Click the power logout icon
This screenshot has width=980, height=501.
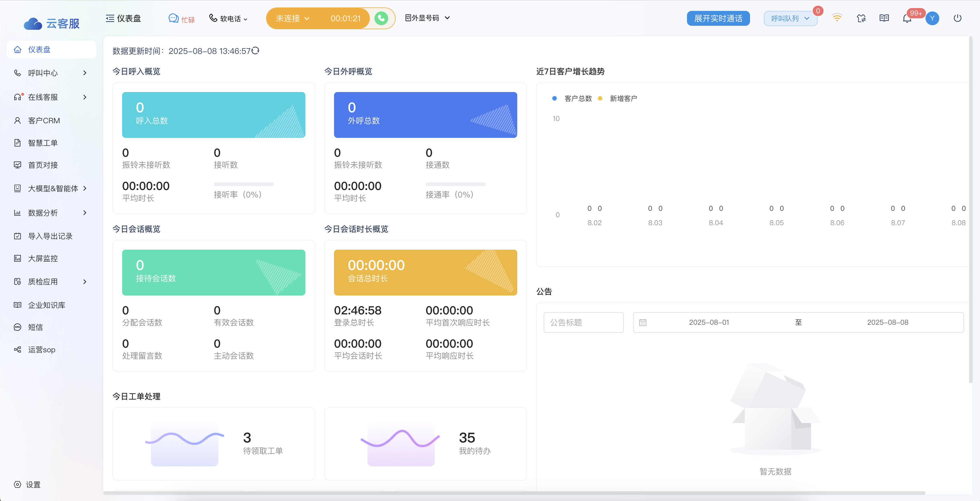[958, 18]
